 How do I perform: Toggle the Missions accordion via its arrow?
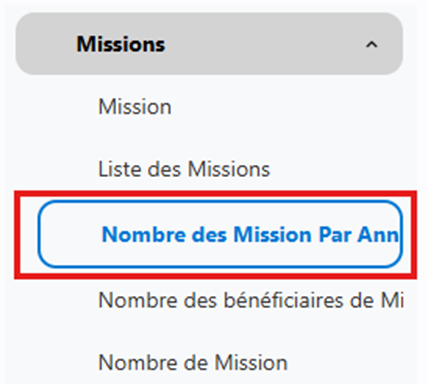372,45
